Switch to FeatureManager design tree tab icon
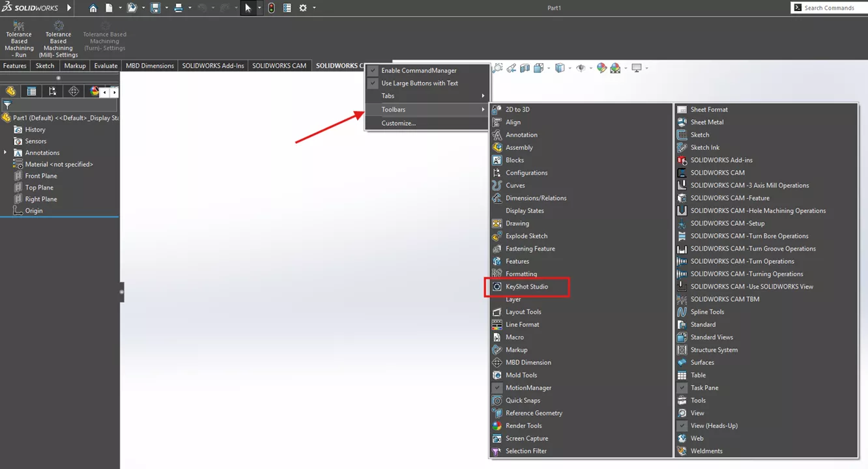Image resolution: width=868 pixels, height=469 pixels. pyautogui.click(x=10, y=91)
